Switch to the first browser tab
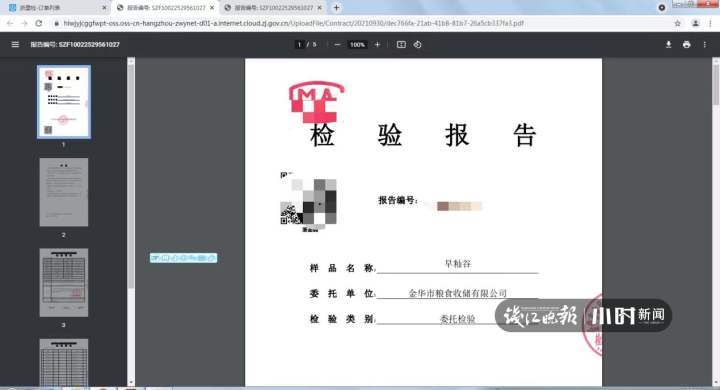Viewport: 720px width, 390px height. click(x=54, y=8)
